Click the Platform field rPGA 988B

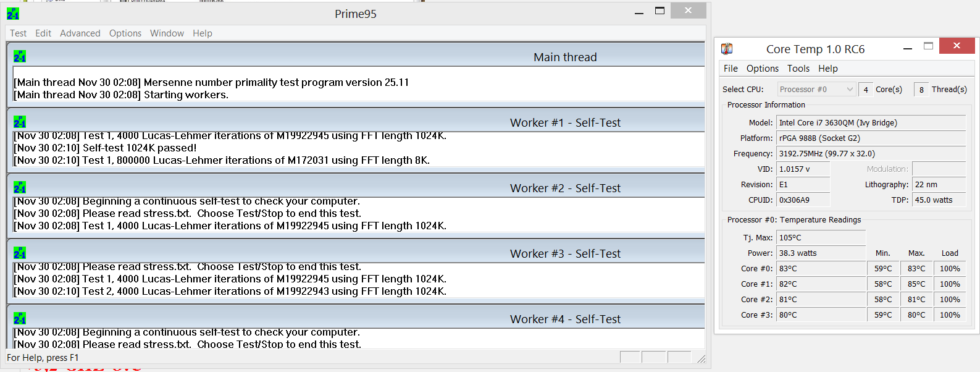pos(871,138)
